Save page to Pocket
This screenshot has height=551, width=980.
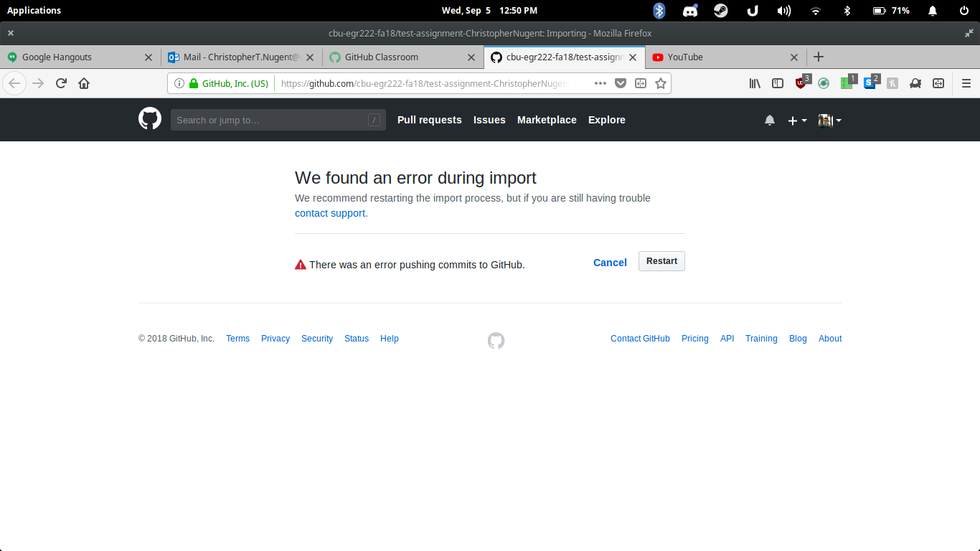[621, 83]
